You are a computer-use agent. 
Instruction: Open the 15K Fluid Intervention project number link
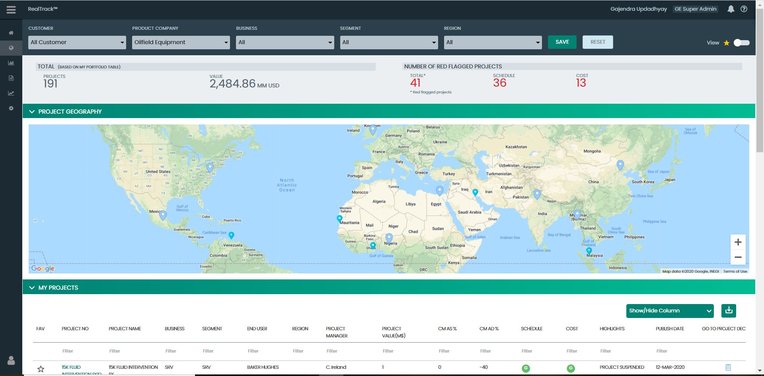[81, 370]
